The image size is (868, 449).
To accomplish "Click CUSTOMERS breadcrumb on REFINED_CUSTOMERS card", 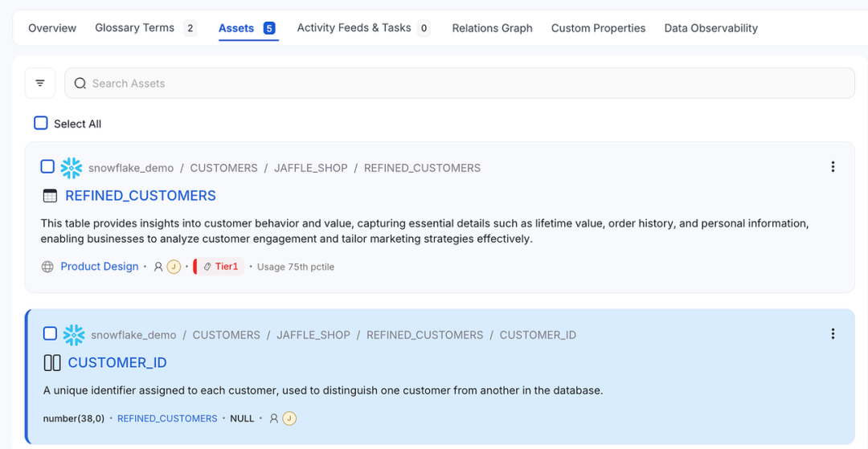I will click(x=223, y=168).
